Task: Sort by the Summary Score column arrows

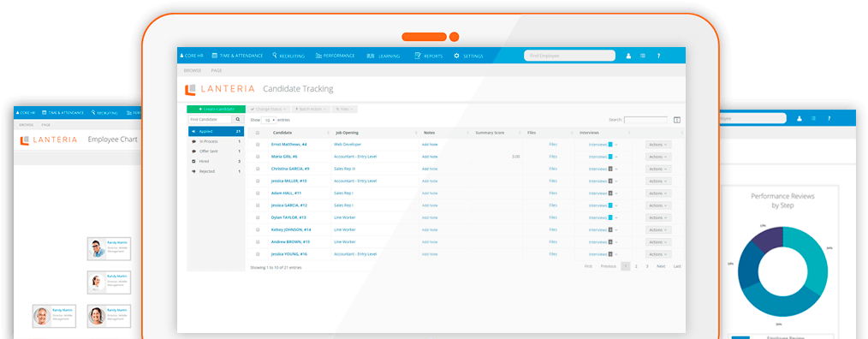Action: pos(520,133)
